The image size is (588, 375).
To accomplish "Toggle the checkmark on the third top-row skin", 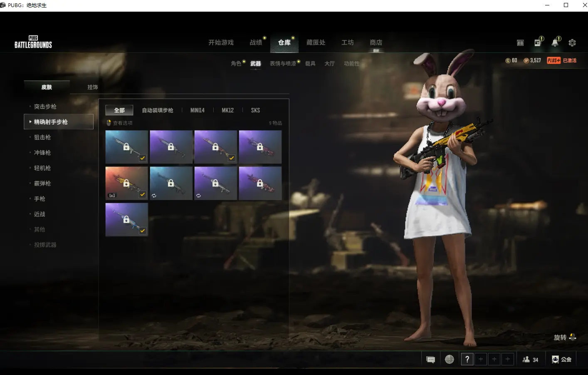I will pos(232,158).
